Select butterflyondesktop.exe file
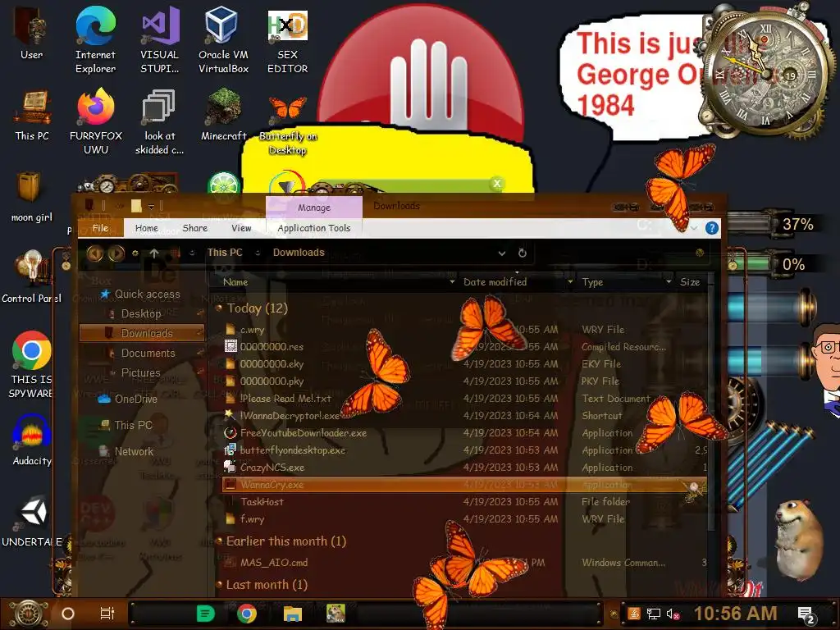The height and width of the screenshot is (630, 840). tap(293, 450)
